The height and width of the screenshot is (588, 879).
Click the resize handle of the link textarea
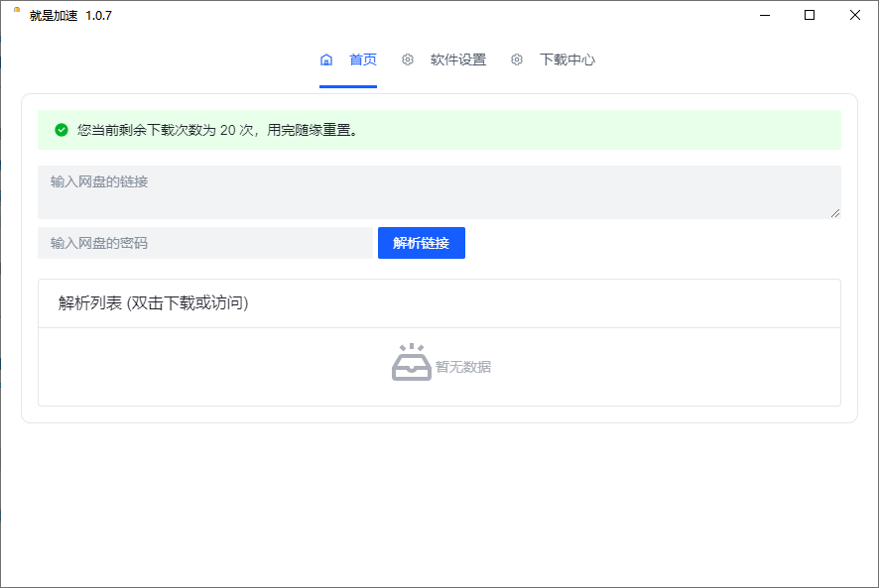(x=836, y=214)
